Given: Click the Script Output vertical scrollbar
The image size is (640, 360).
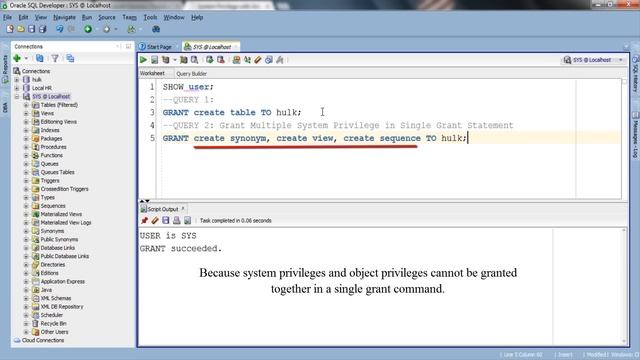Looking at the screenshot, I should (x=624, y=285).
